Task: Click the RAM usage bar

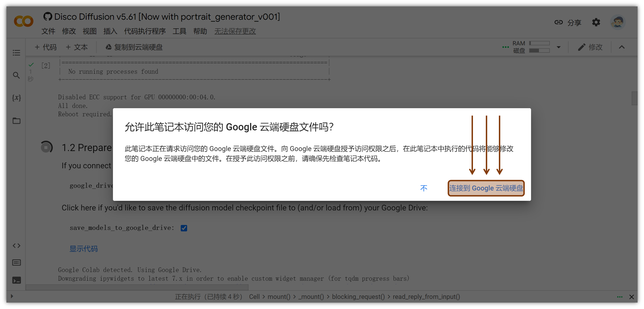Action: pos(539,43)
